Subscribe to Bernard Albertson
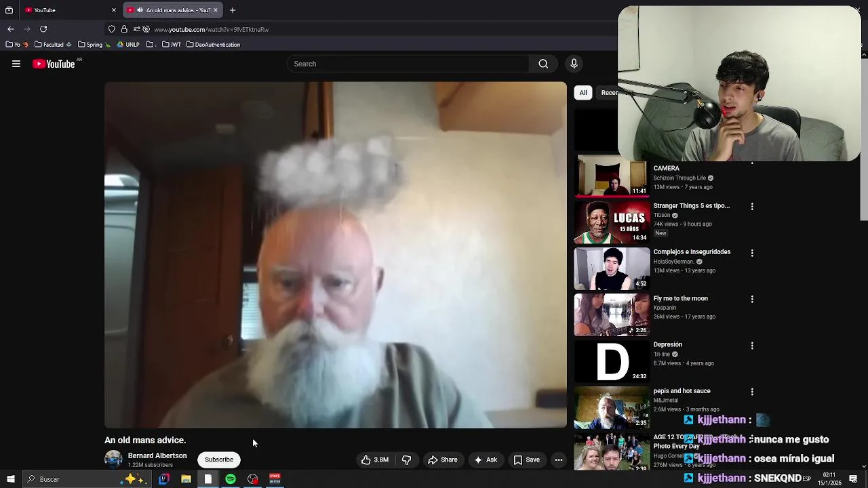 pos(219,460)
